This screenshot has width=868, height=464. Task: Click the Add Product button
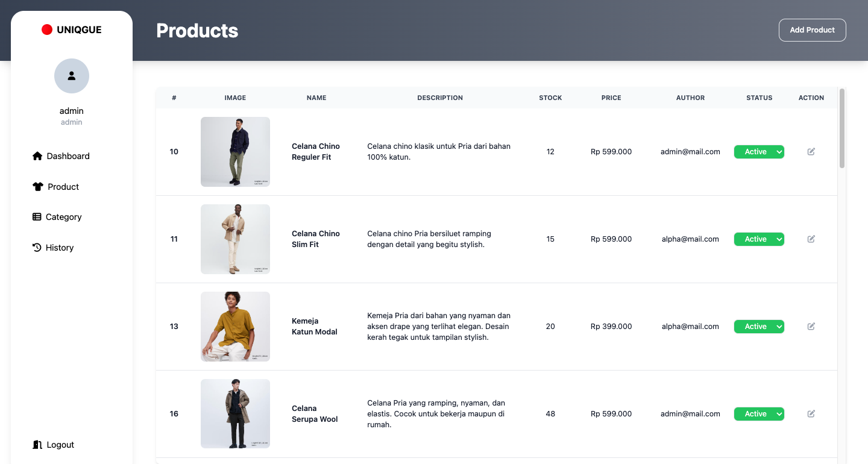tap(813, 30)
